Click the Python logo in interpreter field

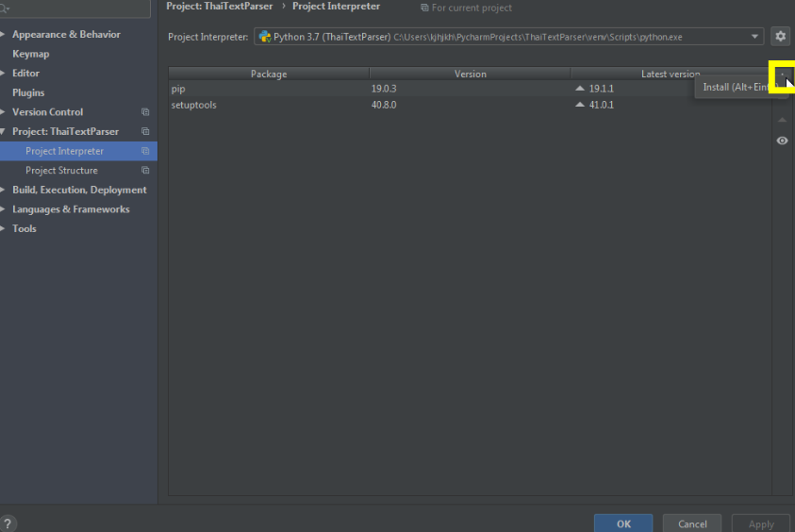tap(265, 37)
